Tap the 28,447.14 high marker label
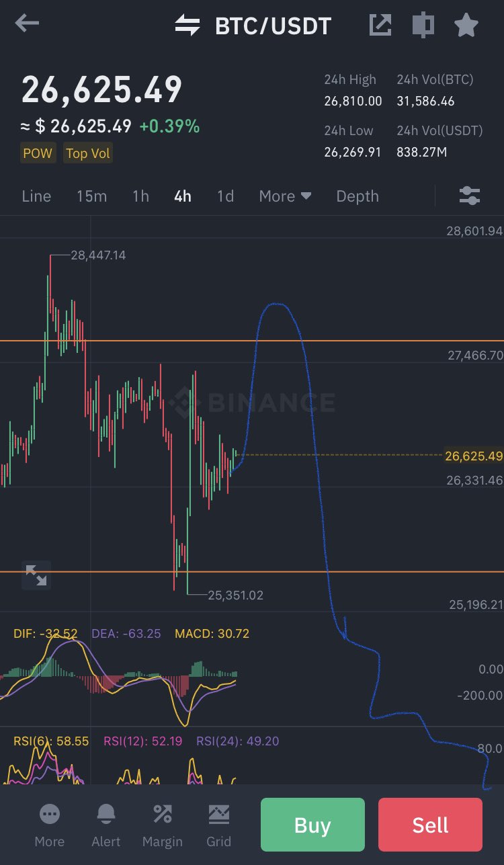504x865 pixels. [x=98, y=255]
